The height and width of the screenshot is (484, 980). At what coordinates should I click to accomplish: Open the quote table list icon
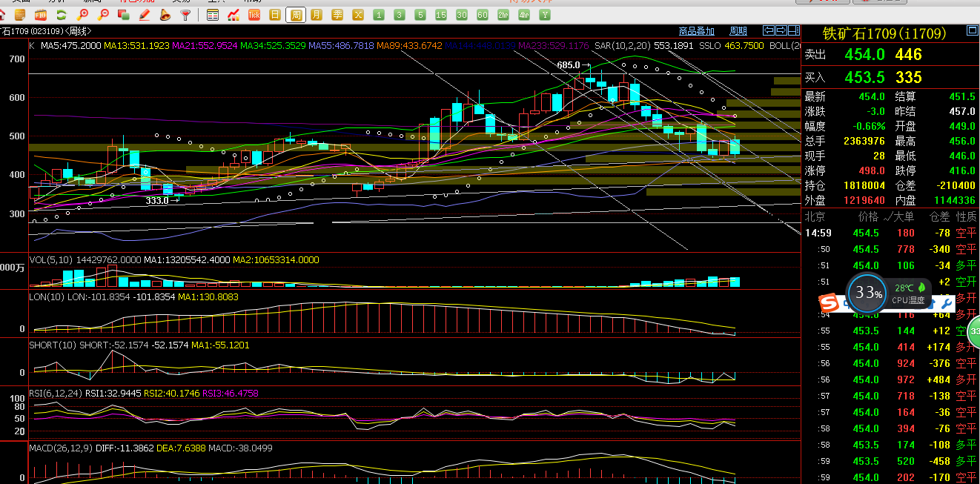click(x=213, y=15)
